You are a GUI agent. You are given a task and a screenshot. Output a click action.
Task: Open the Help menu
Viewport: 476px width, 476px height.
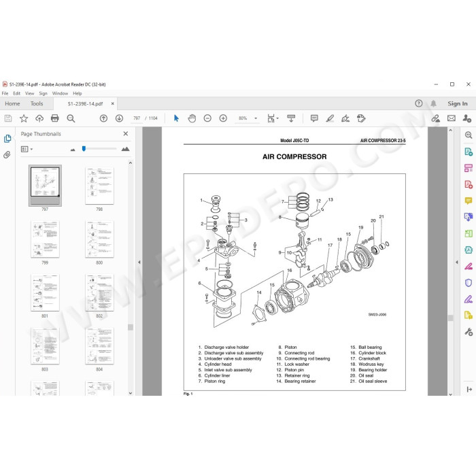(x=77, y=94)
